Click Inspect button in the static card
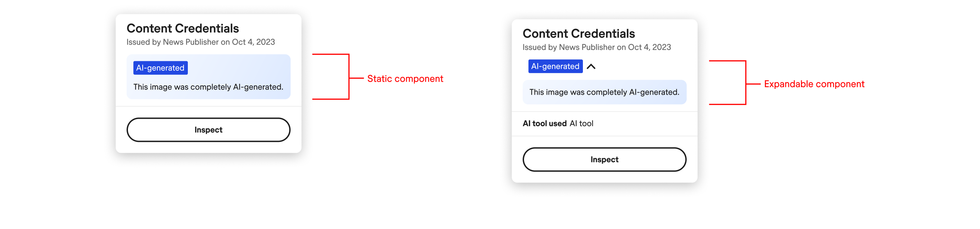Screen dimensions: 980x229 coord(209,130)
